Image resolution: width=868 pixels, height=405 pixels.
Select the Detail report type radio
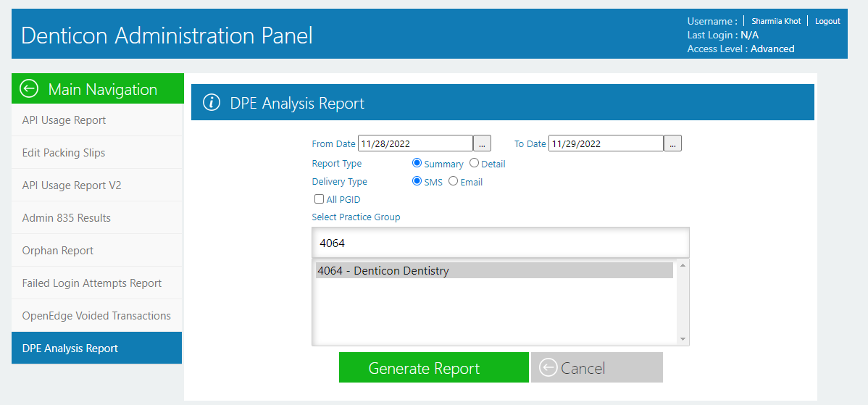pos(474,163)
